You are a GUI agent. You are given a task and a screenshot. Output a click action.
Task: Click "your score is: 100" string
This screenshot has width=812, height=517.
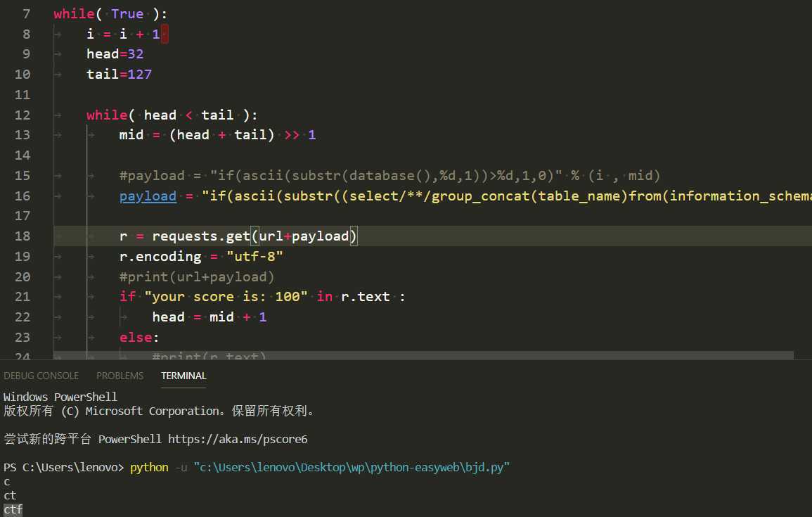pyautogui.click(x=226, y=297)
